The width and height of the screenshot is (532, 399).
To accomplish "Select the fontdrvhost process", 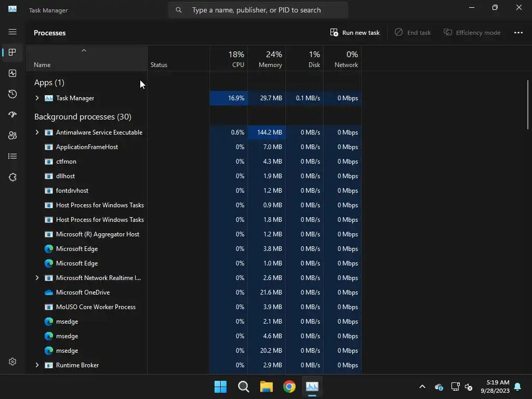I will pos(194,191).
